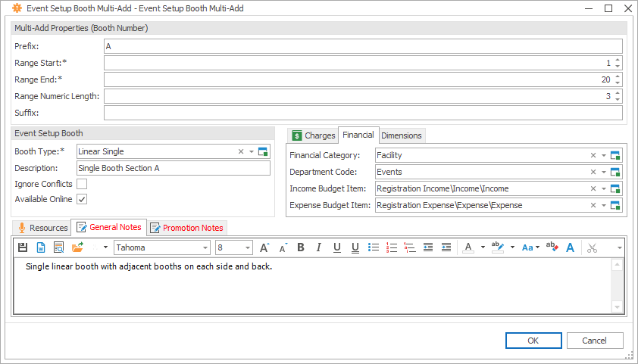Apply numbered list formatting
Image resolution: width=638 pixels, height=364 pixels.
point(392,247)
